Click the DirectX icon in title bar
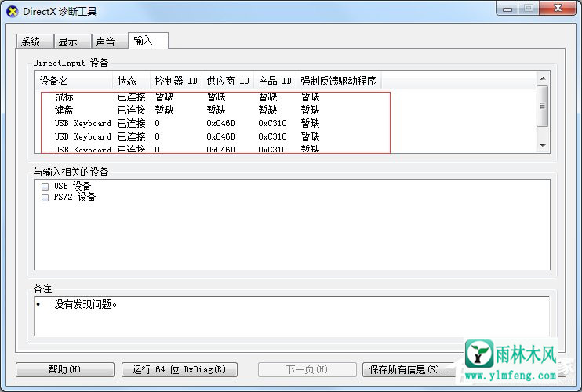 [12, 11]
